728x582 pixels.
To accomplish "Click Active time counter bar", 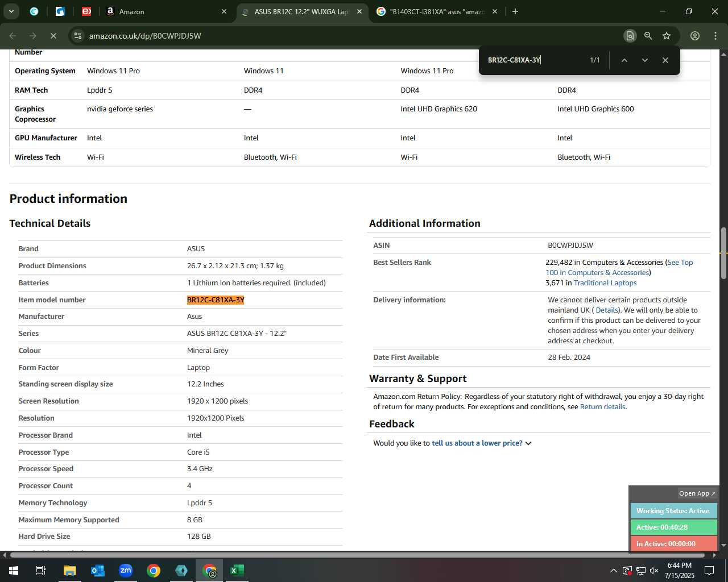I will [x=673, y=527].
